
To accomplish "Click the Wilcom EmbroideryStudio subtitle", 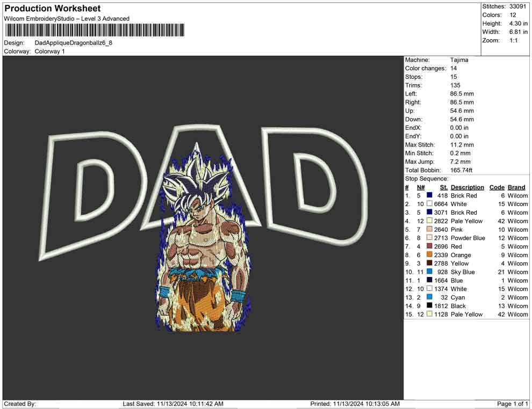I will coord(67,19).
